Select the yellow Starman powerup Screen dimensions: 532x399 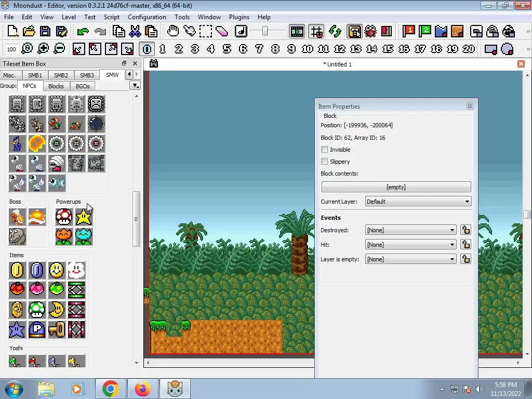point(84,217)
